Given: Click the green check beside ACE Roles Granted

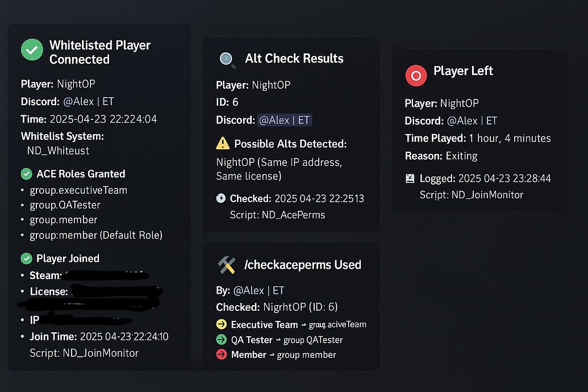Looking at the screenshot, I should [x=26, y=174].
